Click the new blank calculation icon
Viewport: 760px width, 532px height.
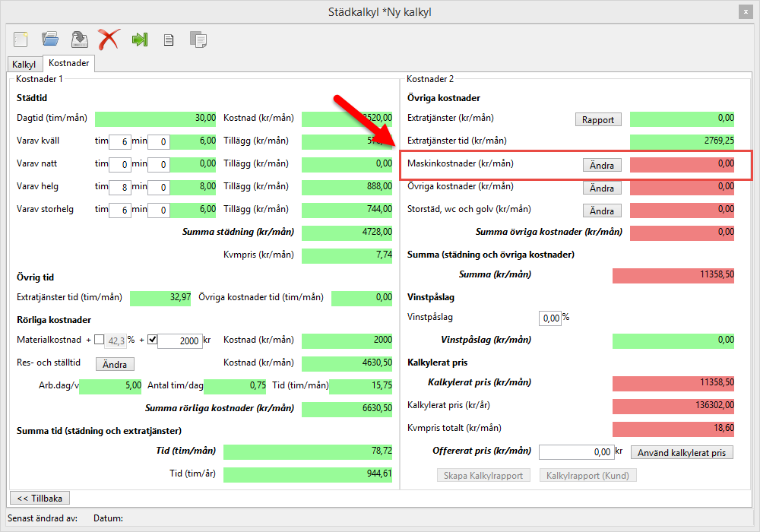click(x=21, y=39)
